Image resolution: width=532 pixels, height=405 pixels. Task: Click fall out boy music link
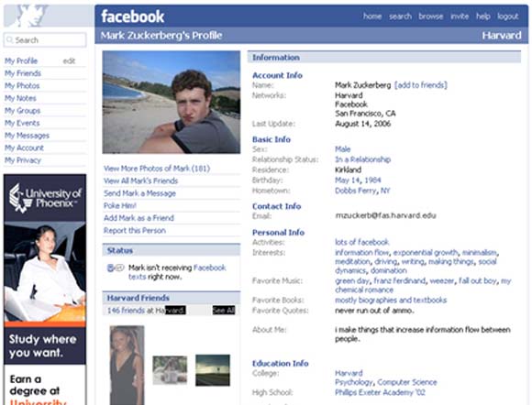coord(478,281)
